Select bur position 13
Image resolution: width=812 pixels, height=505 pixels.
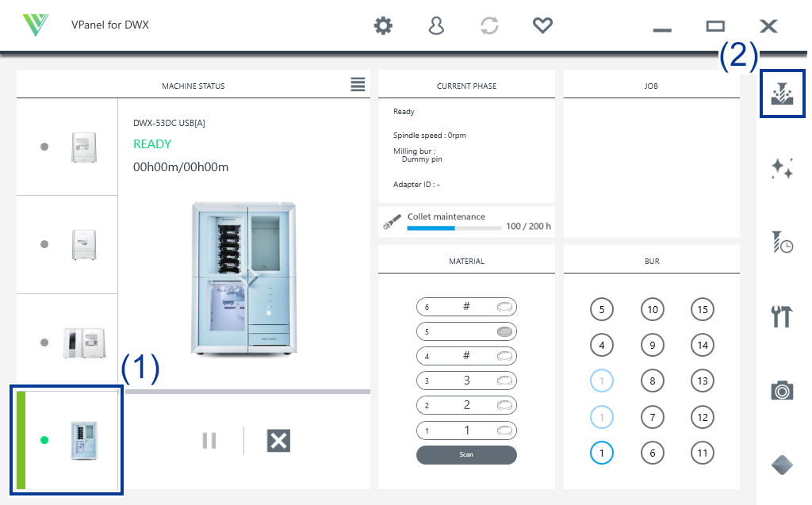pyautogui.click(x=703, y=381)
